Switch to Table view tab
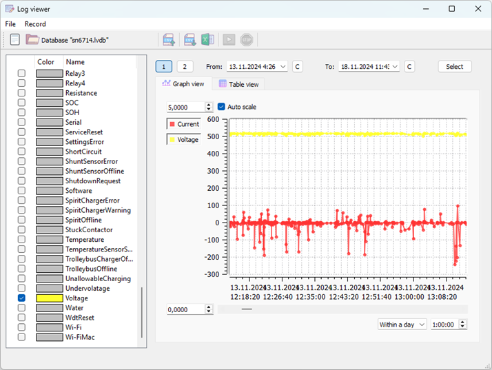The height and width of the screenshot is (370, 492). pos(239,84)
